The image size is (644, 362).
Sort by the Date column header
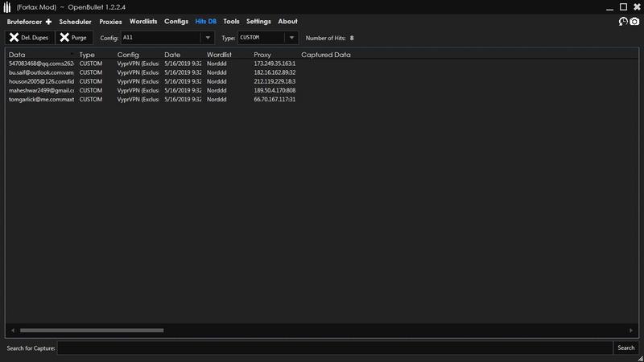click(172, 55)
